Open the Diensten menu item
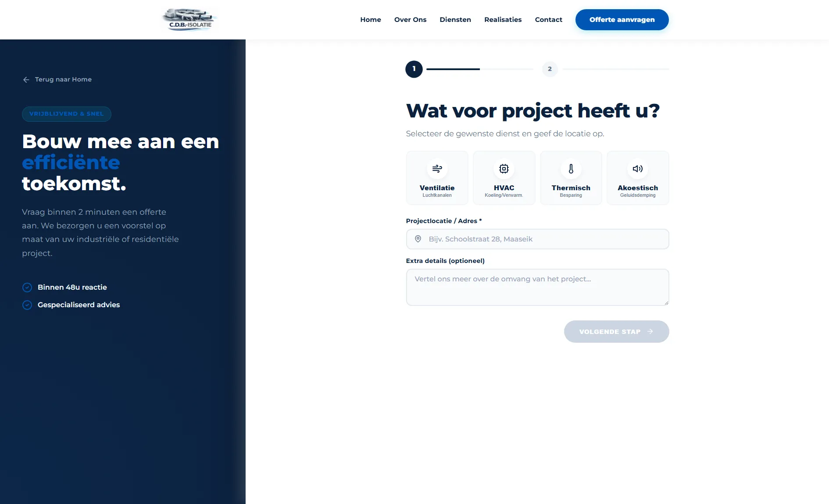This screenshot has height=504, width=829. (455, 20)
